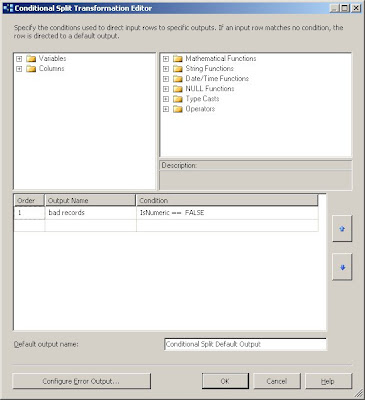The image size is (365, 400).
Task: Select the Columns label
Action: pos(51,68)
